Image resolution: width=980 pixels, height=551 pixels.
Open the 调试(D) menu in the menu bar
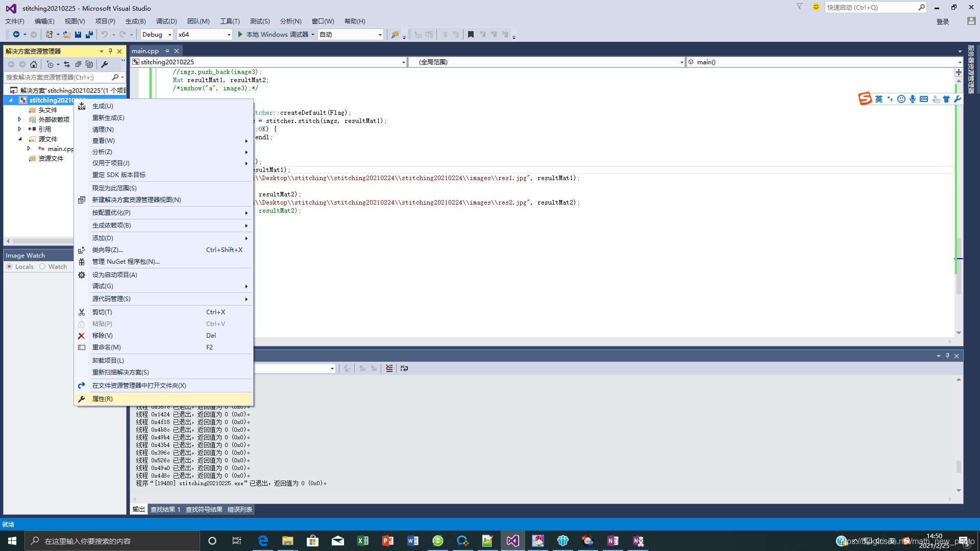tap(166, 21)
